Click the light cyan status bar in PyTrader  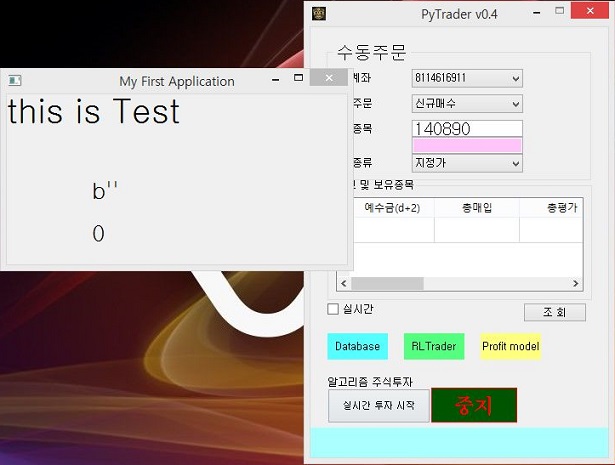(x=459, y=443)
